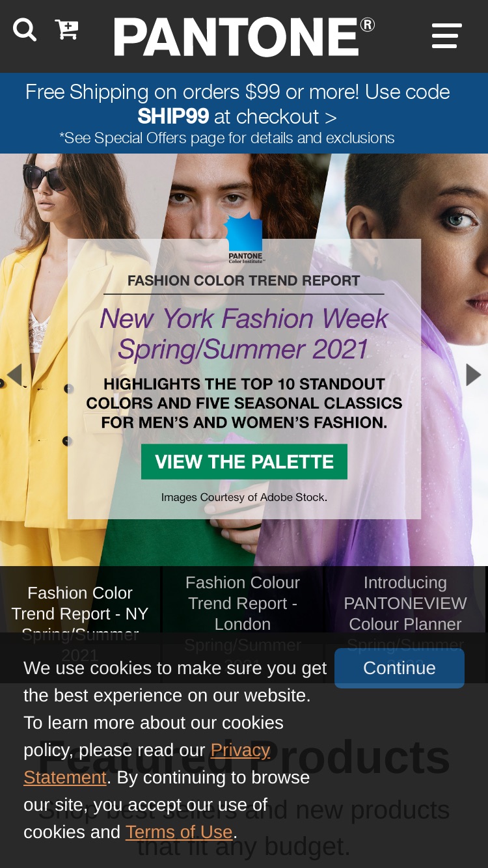Advance to next carousel slide arrow

pos(474,375)
